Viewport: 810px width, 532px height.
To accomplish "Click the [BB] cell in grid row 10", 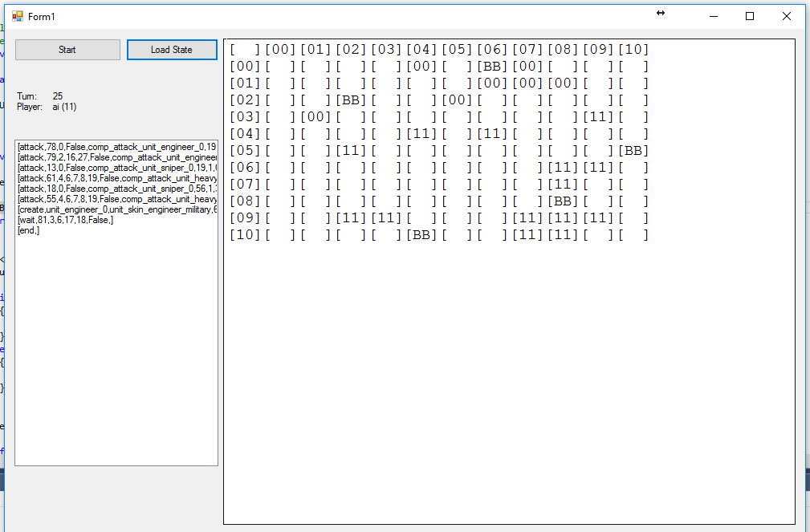I will pyautogui.click(x=421, y=235).
